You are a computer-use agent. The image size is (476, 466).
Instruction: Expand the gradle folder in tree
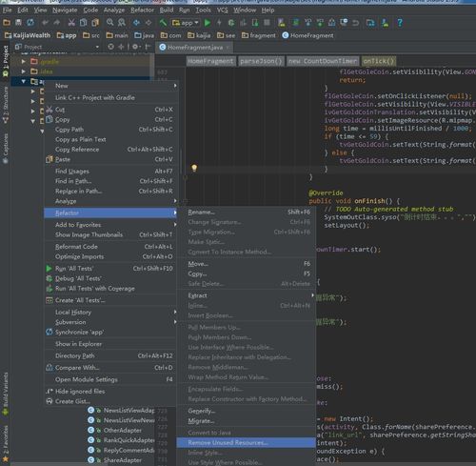pos(24,61)
